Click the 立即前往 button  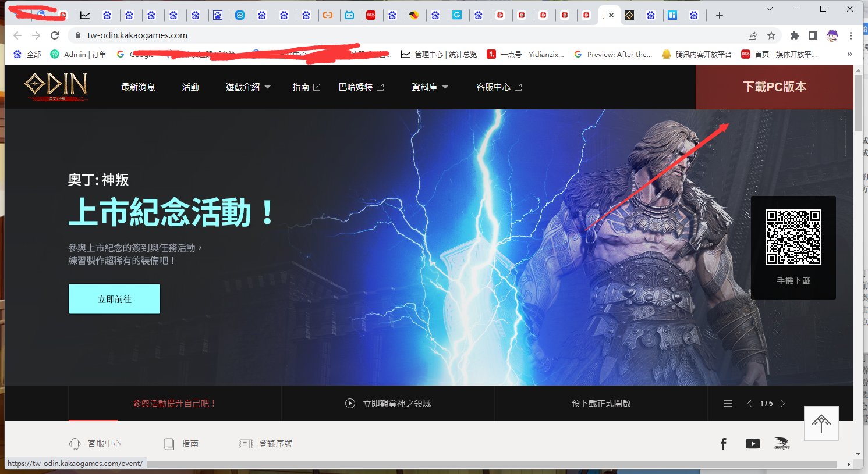[114, 299]
